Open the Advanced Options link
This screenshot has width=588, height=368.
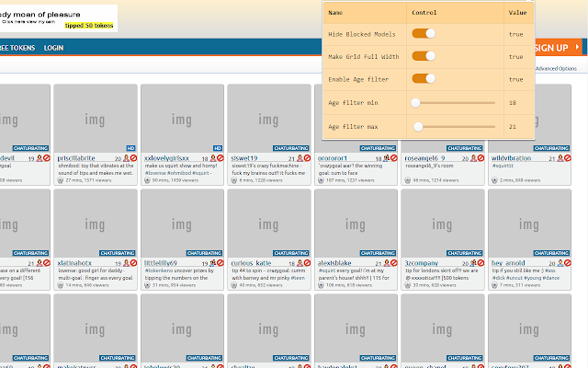tap(556, 69)
